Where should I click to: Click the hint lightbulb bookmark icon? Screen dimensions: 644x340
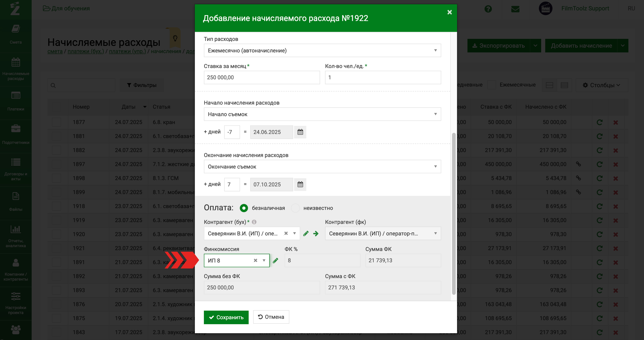[175, 38]
